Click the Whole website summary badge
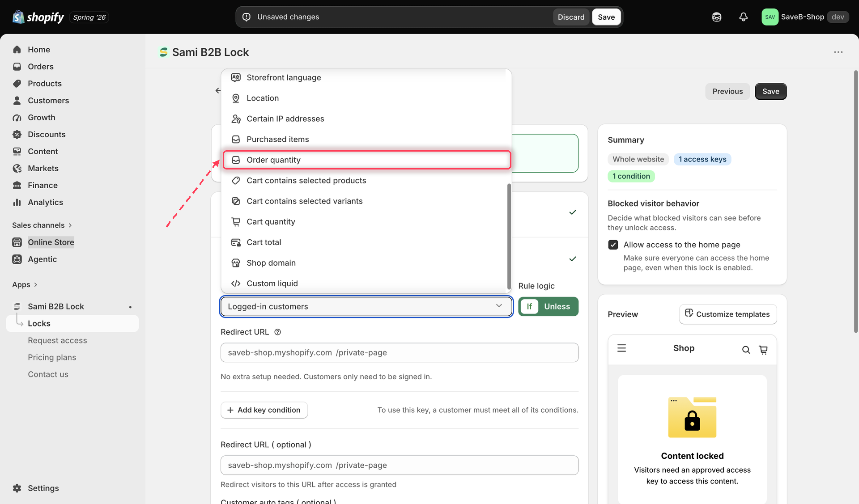 click(x=638, y=159)
